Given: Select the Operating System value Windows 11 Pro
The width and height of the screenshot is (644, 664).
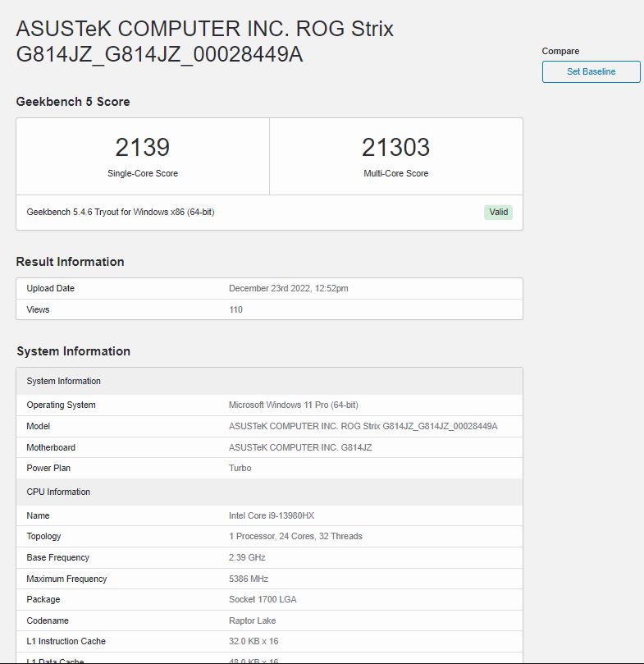Looking at the screenshot, I should pos(294,405).
